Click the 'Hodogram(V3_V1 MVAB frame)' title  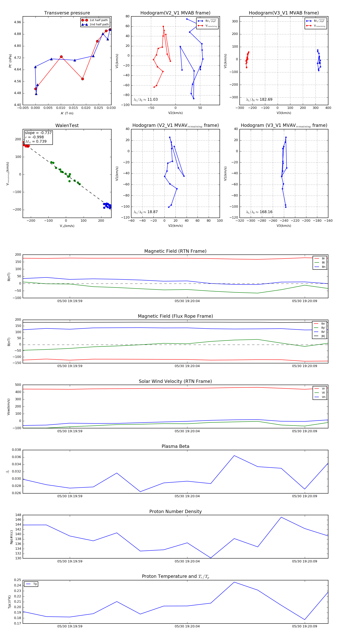coord(284,13)
